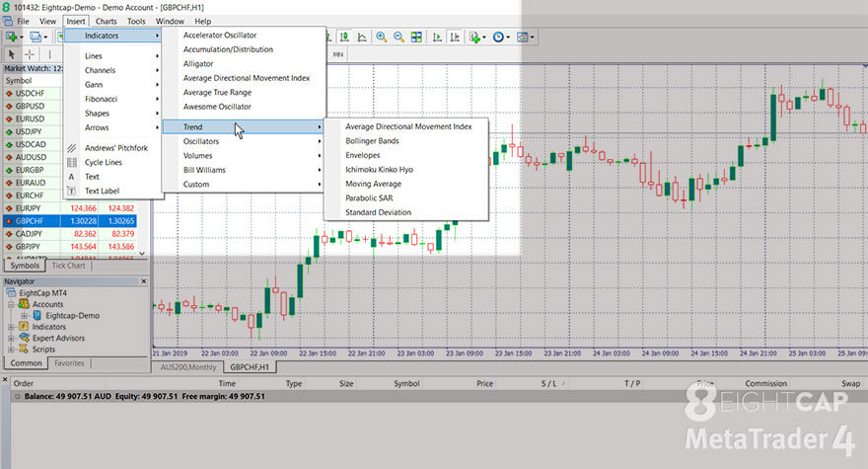
Task: Select the Crosshair tool
Action: click(30, 54)
